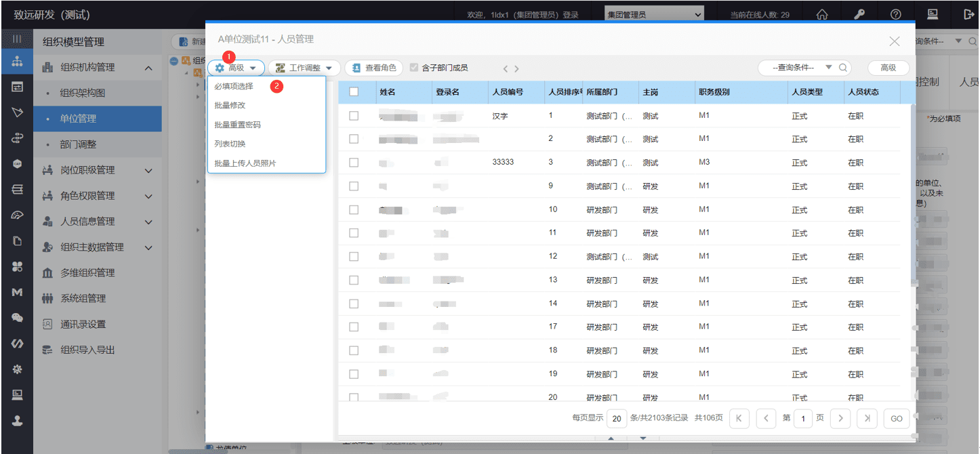The height and width of the screenshot is (454, 980).
Task: Click the home icon in top bar
Action: pos(822,14)
